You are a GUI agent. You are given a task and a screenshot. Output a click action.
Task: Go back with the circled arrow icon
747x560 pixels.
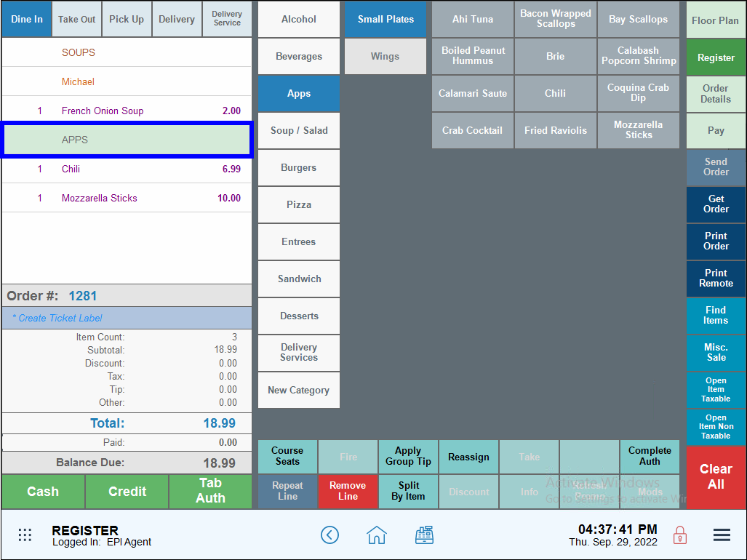(x=329, y=535)
